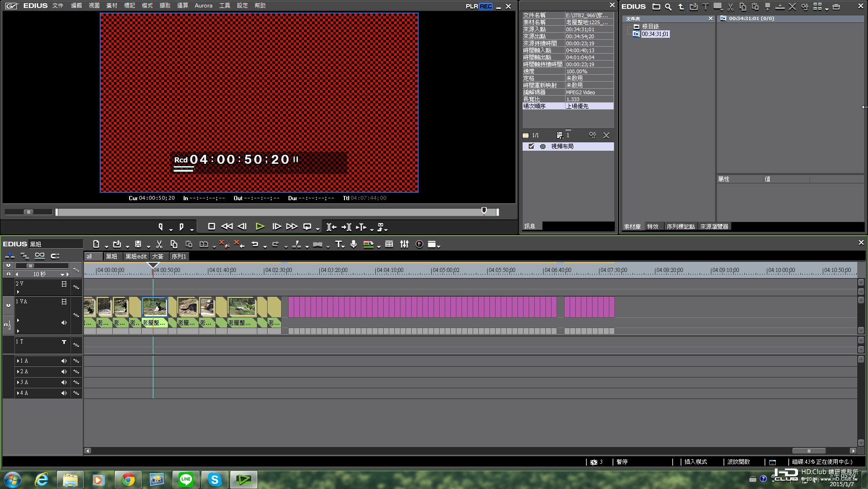
Task: Click the Save project icon in timeline toolbar
Action: click(138, 244)
